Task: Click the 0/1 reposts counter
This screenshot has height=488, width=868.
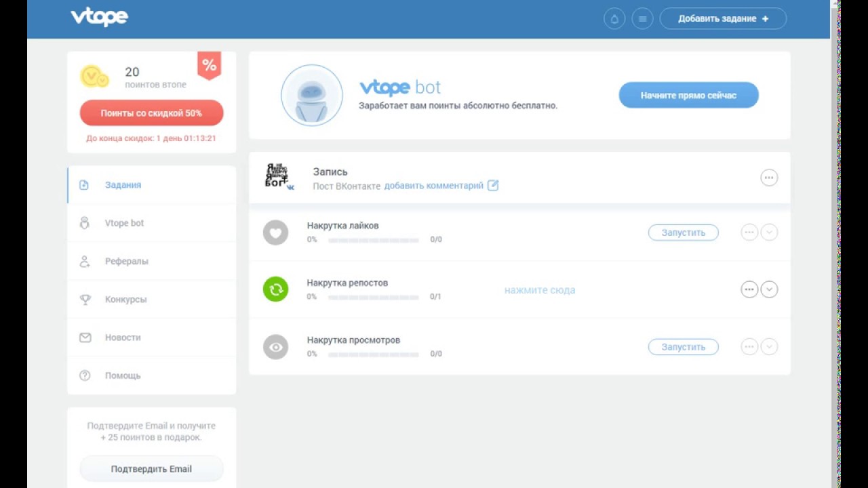Action: pyautogui.click(x=436, y=297)
